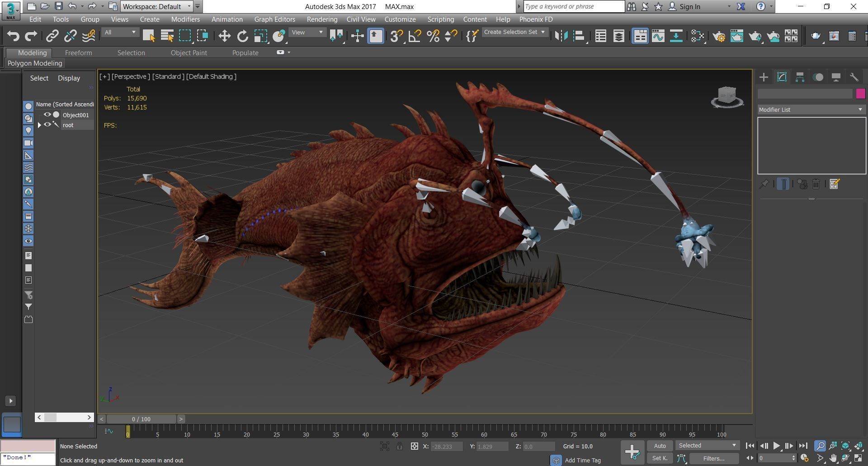The height and width of the screenshot is (466, 868).
Task: Activate the Unlink Selection tool
Action: tap(71, 36)
